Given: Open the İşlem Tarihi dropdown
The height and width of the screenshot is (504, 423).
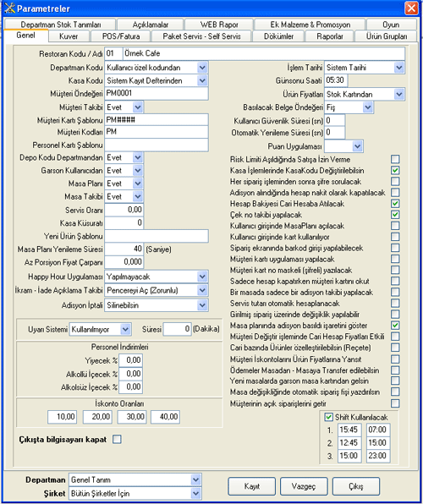Looking at the screenshot, I should pyautogui.click(x=398, y=68).
